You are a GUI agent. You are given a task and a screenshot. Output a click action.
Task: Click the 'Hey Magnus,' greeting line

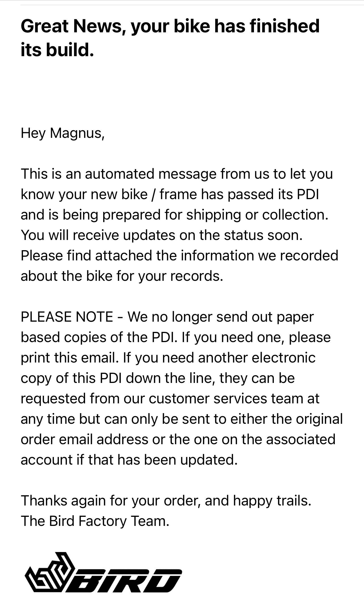[x=63, y=133]
